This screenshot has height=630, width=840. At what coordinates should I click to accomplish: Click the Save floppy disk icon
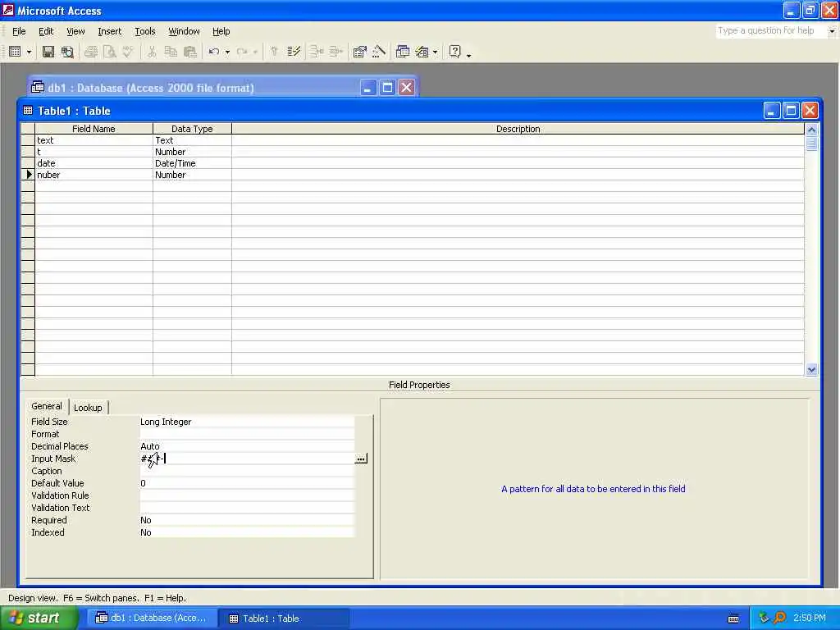pos(48,52)
